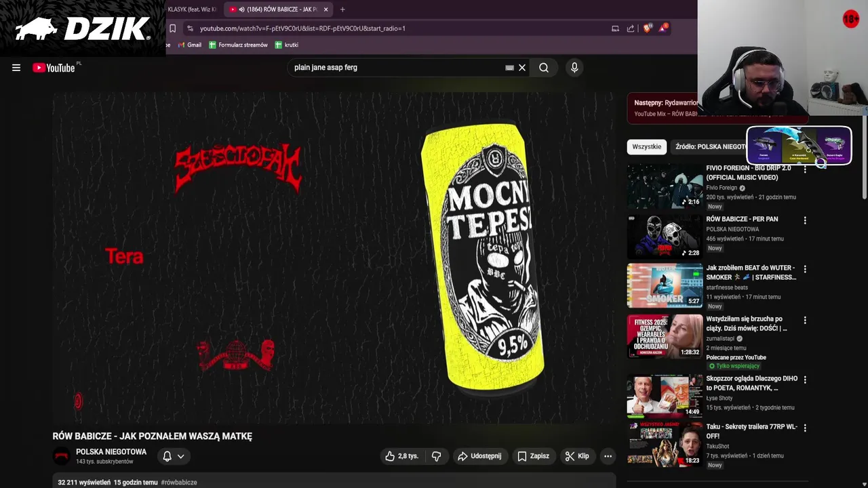868x488 pixels.
Task: Open the on-screen keyboard icon in search
Action: tap(509, 68)
